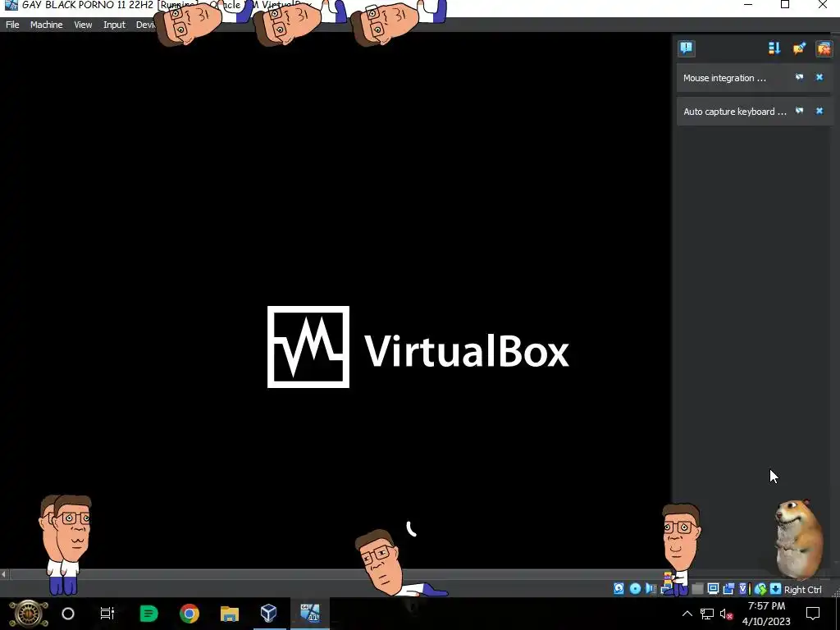Select the running VM taskbar icon

pyautogui.click(x=309, y=613)
